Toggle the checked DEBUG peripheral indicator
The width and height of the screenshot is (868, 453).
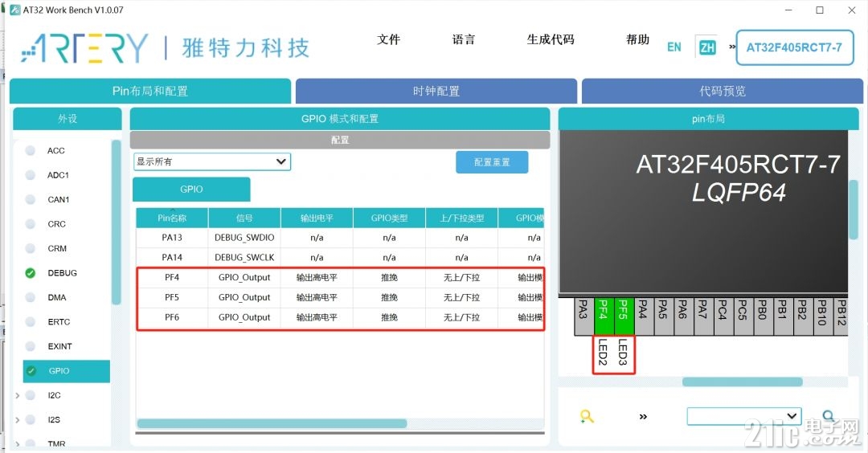[31, 273]
